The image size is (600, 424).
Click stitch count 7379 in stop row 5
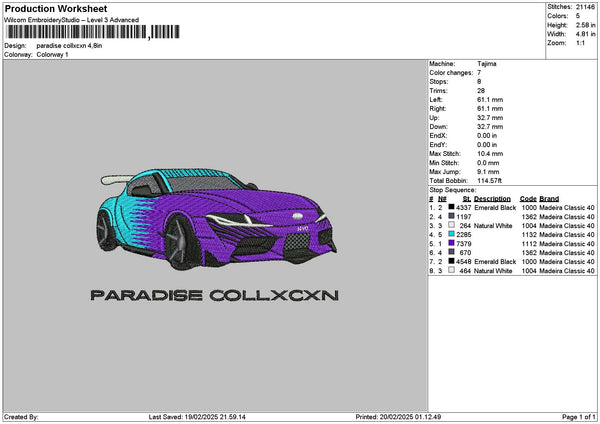click(464, 244)
